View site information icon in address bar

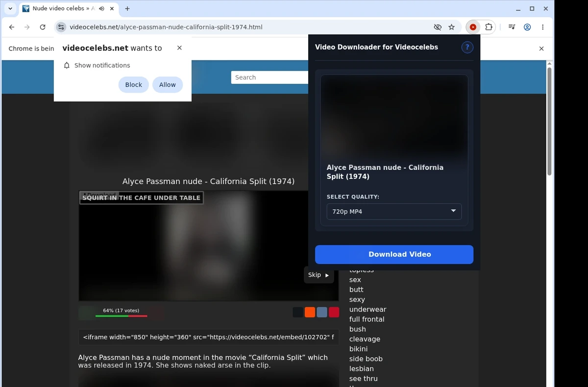tap(61, 27)
